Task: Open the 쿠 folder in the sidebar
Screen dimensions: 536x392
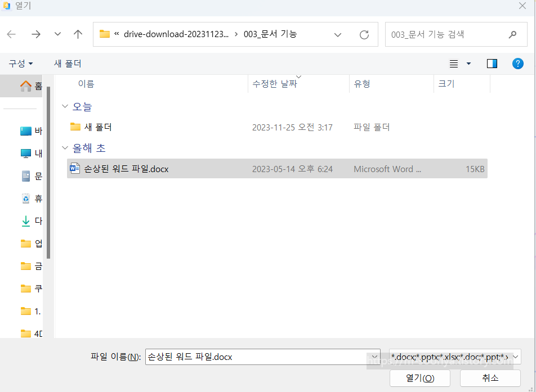Action: tap(31, 289)
